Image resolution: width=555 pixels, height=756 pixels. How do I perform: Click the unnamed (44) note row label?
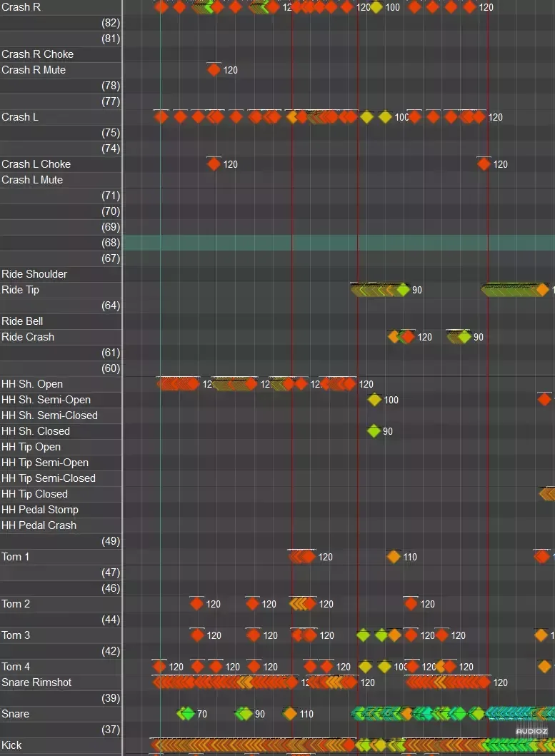(111, 620)
